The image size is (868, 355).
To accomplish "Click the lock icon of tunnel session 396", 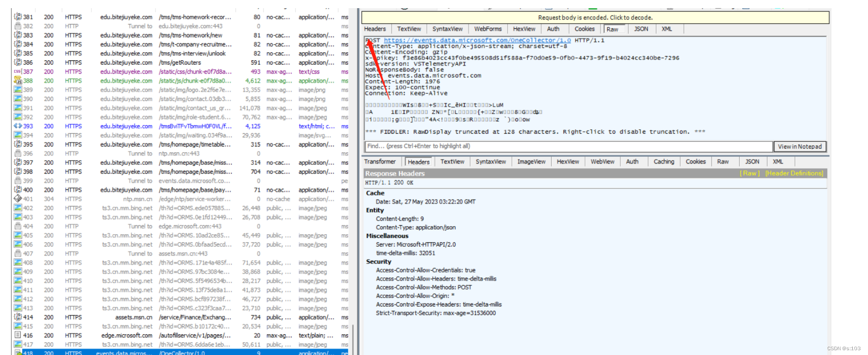I will click(18, 153).
